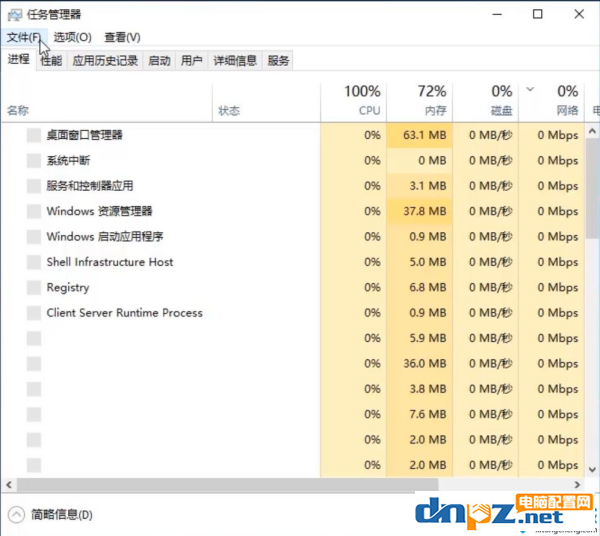Sort by the CPU column header

354,101
